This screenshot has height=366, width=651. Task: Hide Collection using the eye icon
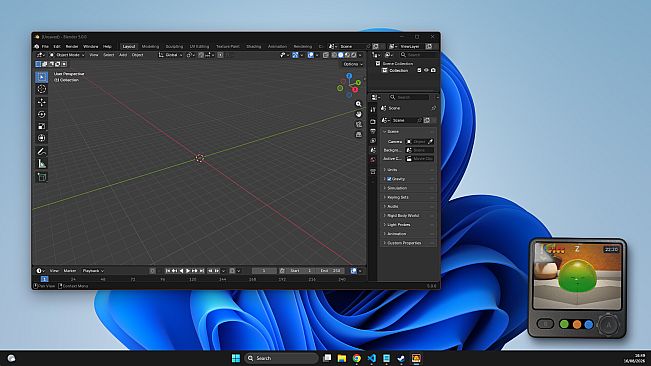point(426,71)
